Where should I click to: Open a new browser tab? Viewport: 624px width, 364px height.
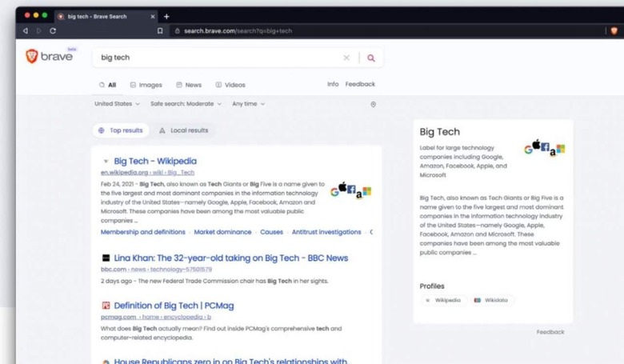[x=166, y=16]
